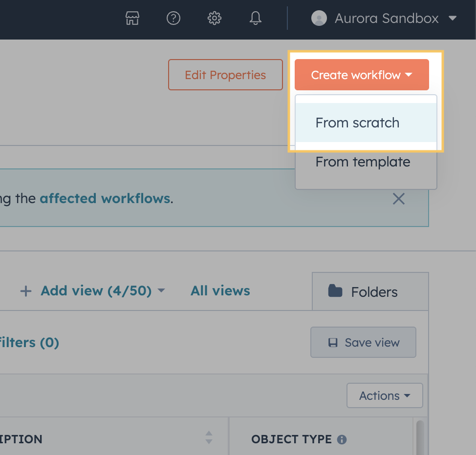Screen dimensions: 476x455
Task: Dismiss the affected workflows banner
Action: click(399, 199)
